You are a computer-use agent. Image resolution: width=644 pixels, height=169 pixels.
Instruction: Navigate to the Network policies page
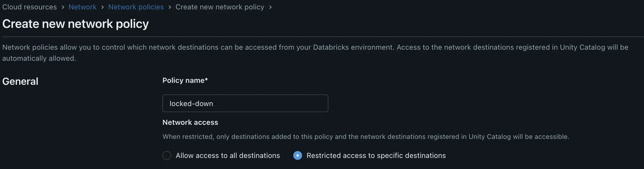pos(136,7)
